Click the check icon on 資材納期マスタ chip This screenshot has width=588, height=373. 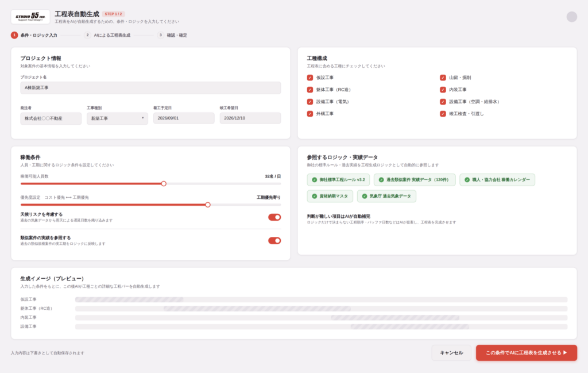click(x=314, y=196)
